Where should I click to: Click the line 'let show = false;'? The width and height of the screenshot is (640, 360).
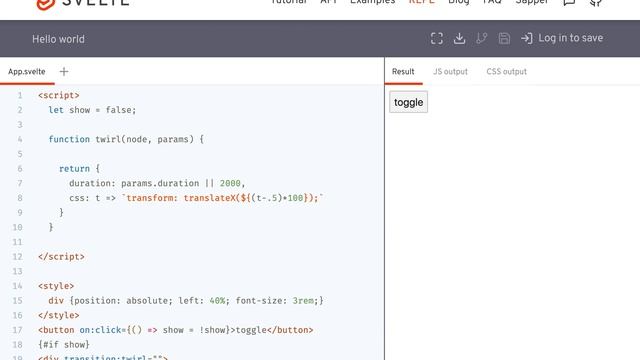(x=92, y=110)
